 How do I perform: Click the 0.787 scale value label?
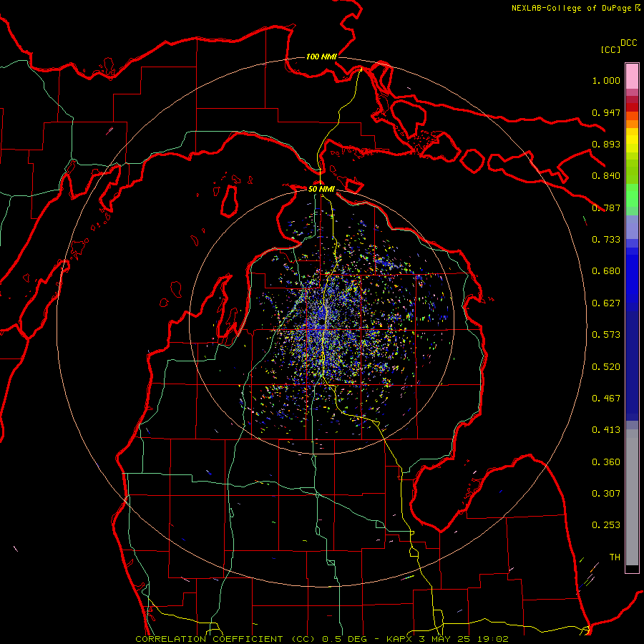coord(606,208)
